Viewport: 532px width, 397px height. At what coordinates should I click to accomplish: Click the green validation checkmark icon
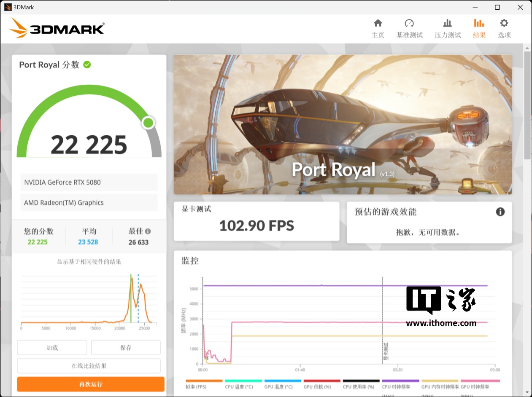point(87,64)
